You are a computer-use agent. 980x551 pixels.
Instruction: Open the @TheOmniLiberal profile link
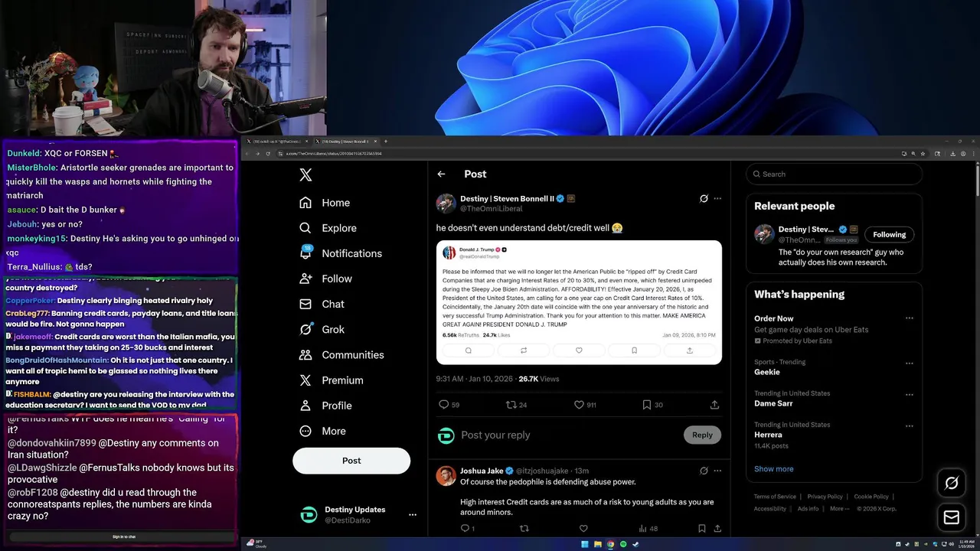pyautogui.click(x=491, y=208)
